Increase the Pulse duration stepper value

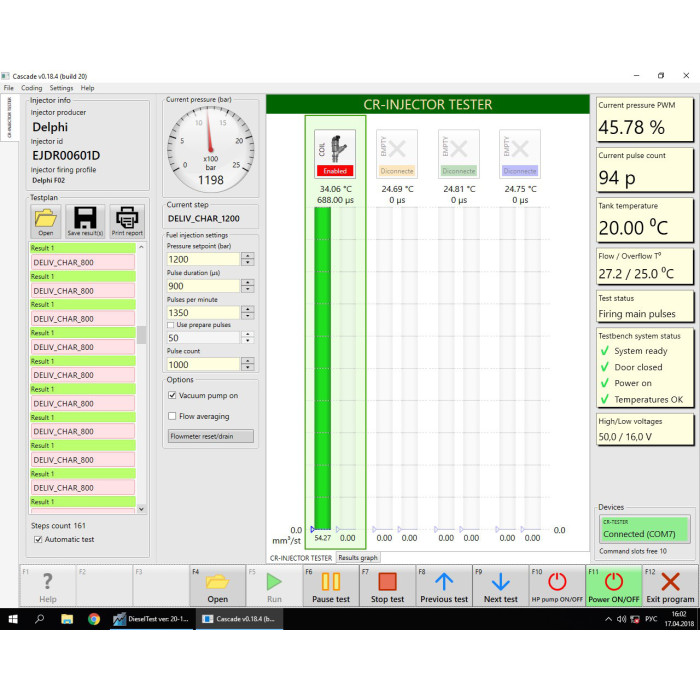[247, 282]
